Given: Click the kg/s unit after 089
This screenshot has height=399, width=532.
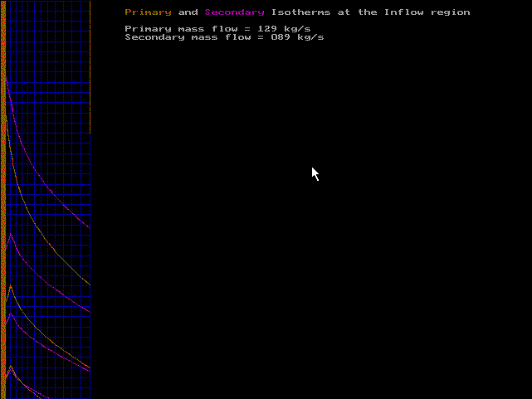Looking at the screenshot, I should [311, 37].
